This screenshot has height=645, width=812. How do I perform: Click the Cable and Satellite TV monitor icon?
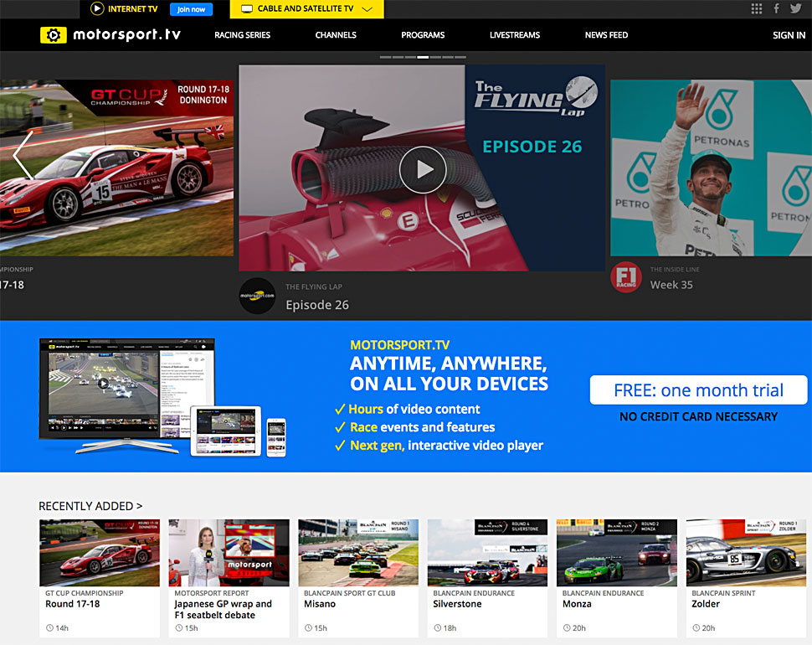247,9
